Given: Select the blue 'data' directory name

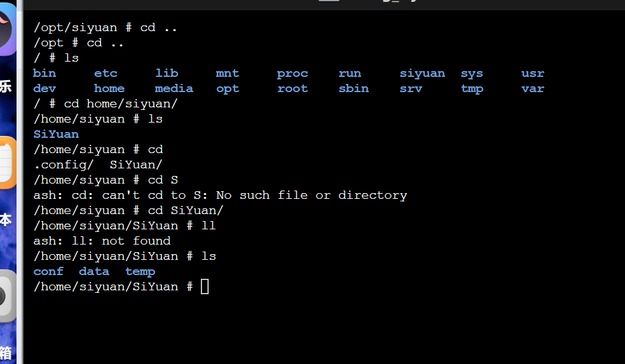Looking at the screenshot, I should (94, 271).
